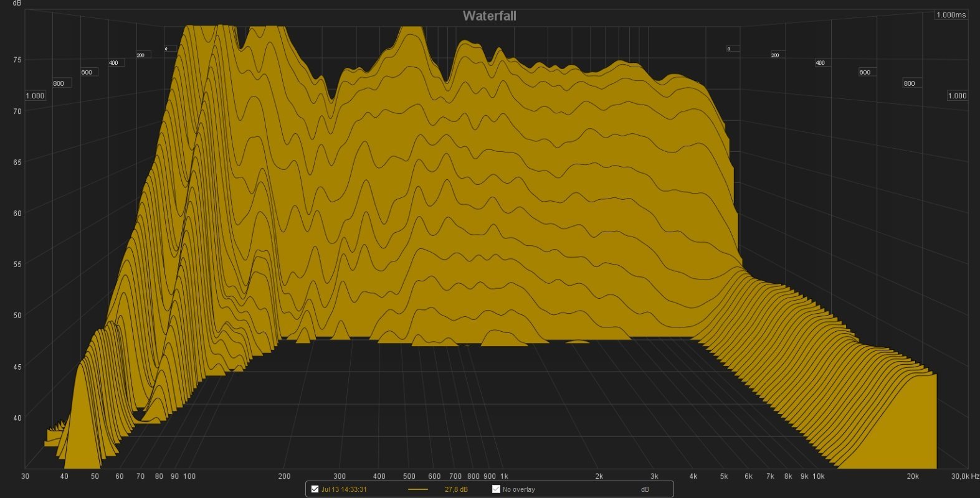Uncheck the Jul 13 14:33:31 trace checkbox

[x=315, y=489]
